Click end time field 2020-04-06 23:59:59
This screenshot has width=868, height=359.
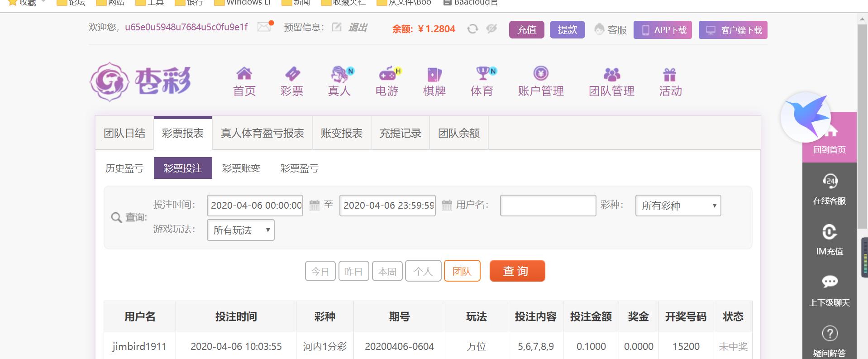point(387,206)
